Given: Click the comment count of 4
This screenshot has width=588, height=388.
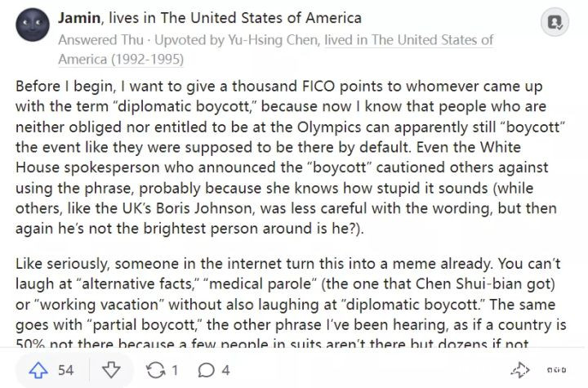Looking at the screenshot, I should pyautogui.click(x=225, y=370).
